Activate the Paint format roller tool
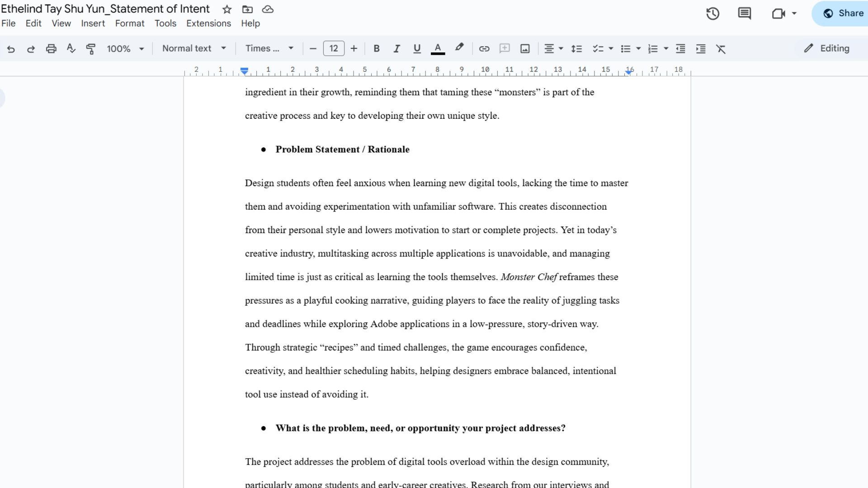 tap(91, 49)
